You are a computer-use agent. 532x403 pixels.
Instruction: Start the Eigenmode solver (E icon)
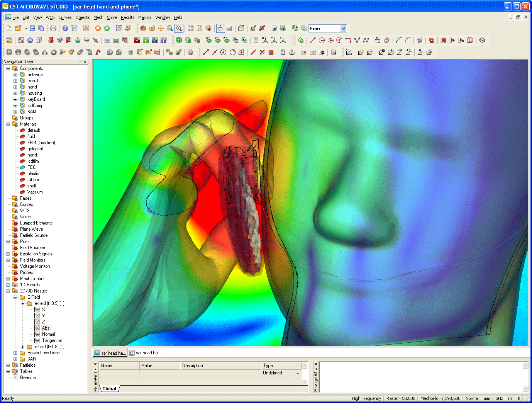tap(155, 40)
